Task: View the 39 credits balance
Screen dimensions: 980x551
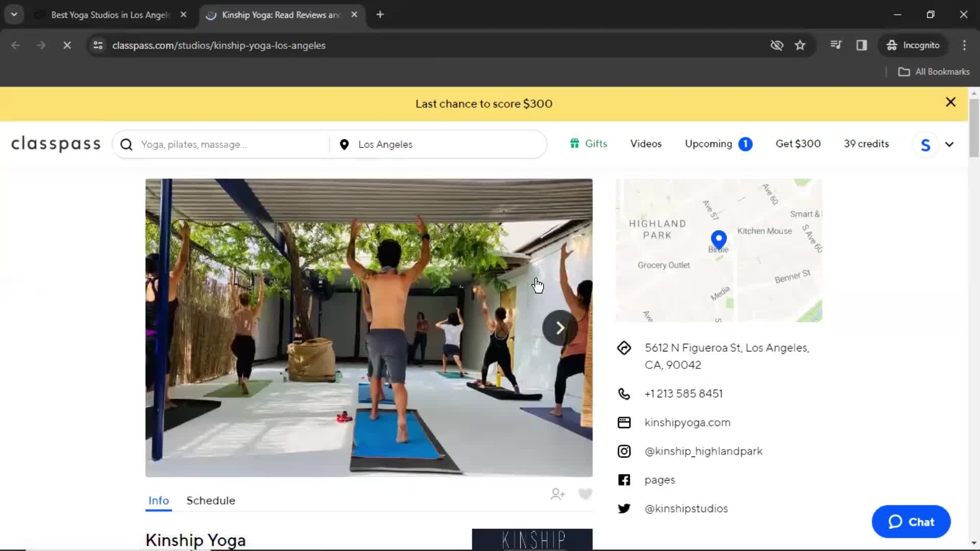Action: [x=866, y=144]
